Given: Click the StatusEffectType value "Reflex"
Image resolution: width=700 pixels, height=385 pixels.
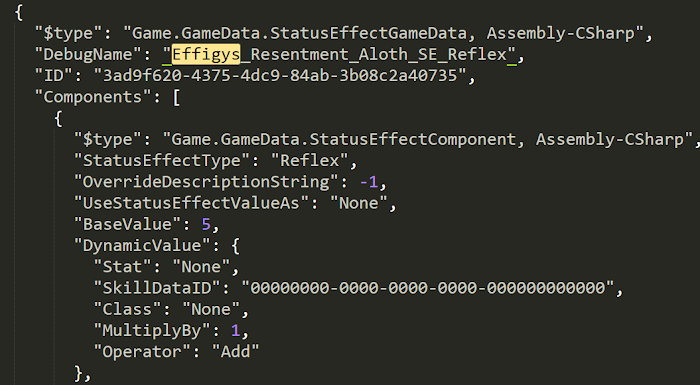Looking at the screenshot, I should point(309,160).
